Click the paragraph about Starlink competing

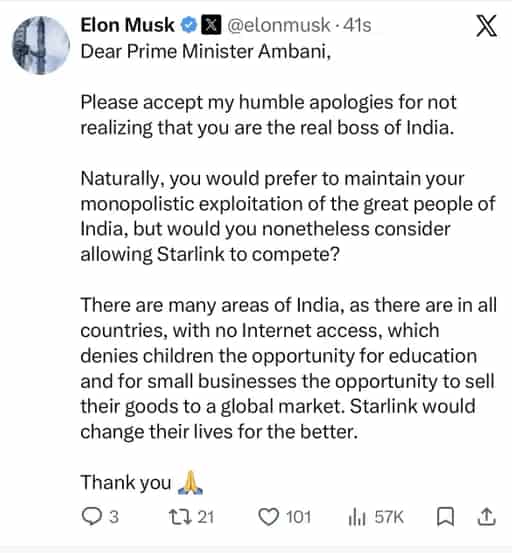288,216
